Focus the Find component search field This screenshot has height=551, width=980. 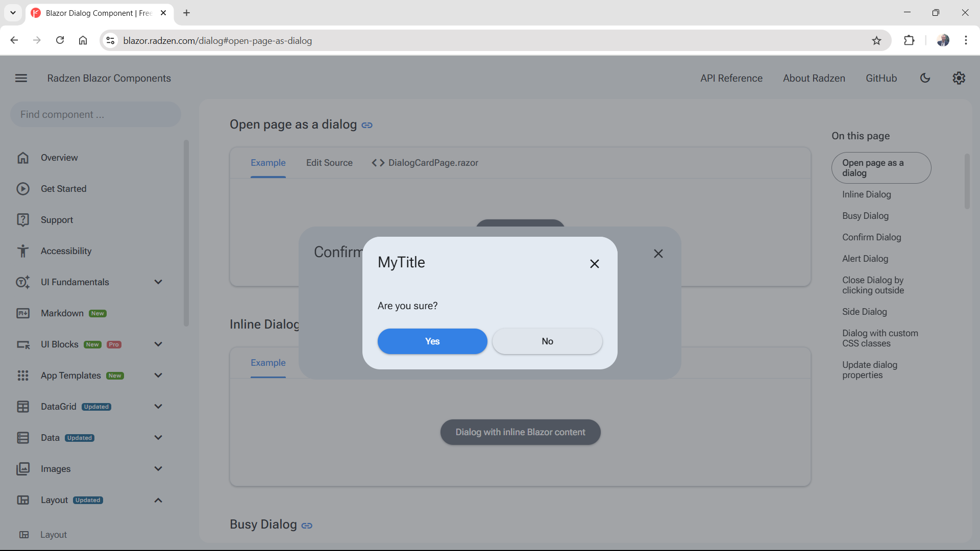coord(95,114)
